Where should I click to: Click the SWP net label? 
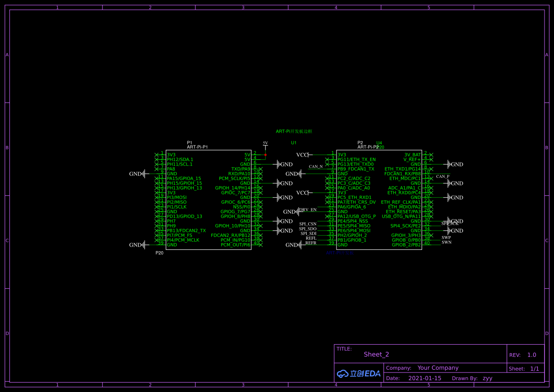(446, 237)
